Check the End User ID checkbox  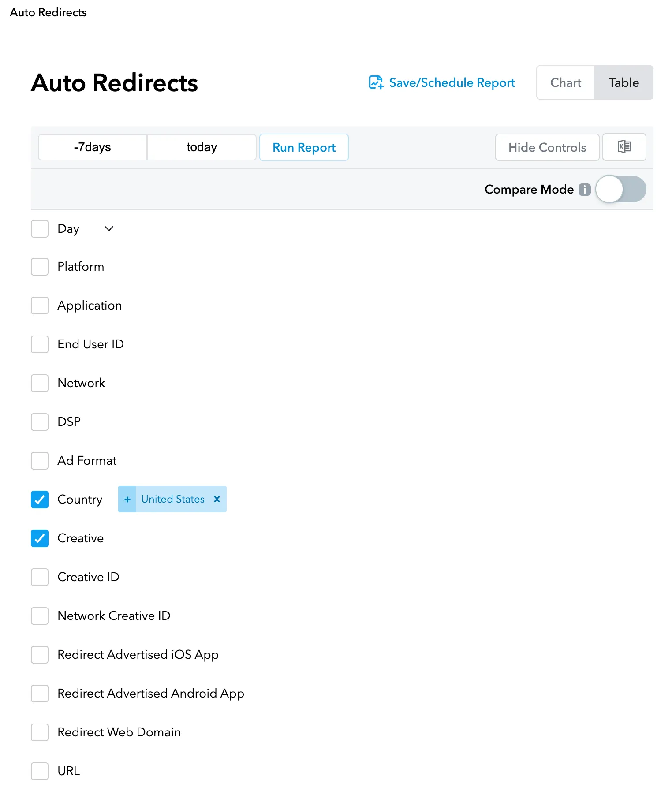[40, 344]
